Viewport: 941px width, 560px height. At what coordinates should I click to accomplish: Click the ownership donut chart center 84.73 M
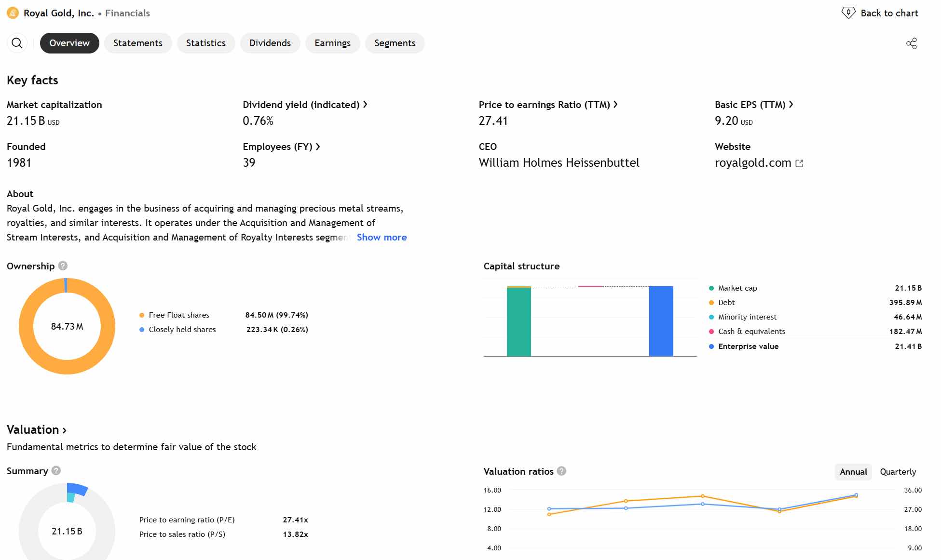click(x=67, y=326)
